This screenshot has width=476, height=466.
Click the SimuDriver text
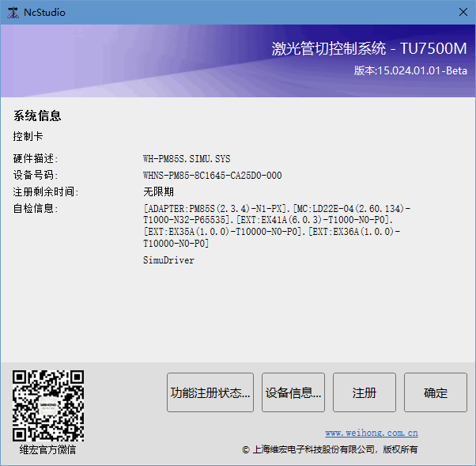168,260
